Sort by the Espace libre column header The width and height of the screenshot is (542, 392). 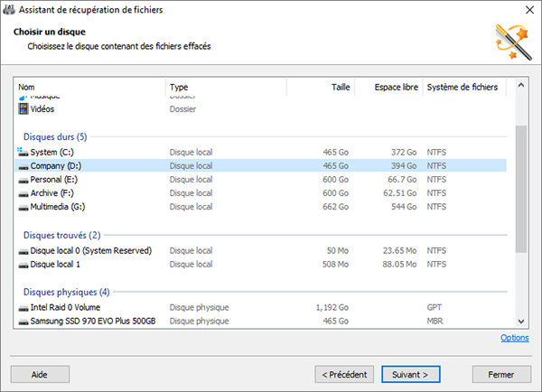[388, 87]
